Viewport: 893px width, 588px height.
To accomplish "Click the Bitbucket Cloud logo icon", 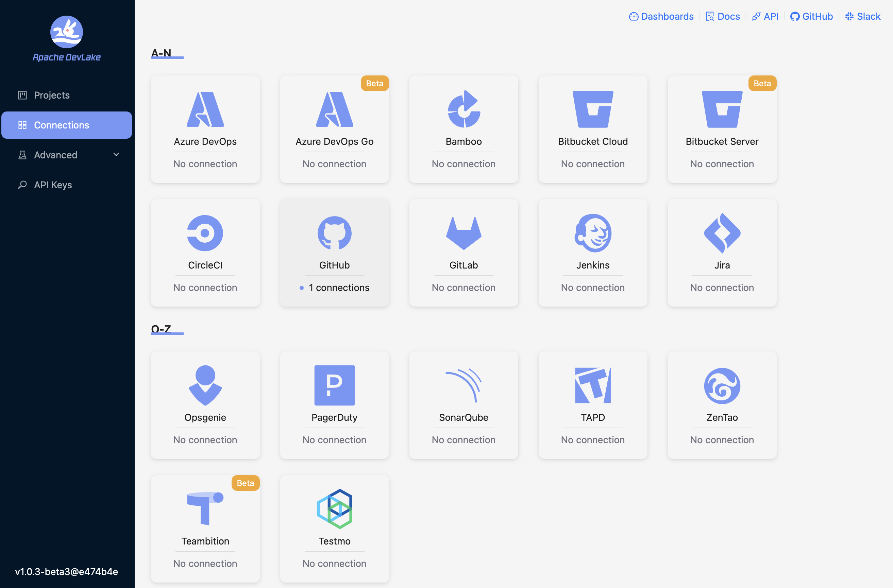I will click(x=593, y=109).
